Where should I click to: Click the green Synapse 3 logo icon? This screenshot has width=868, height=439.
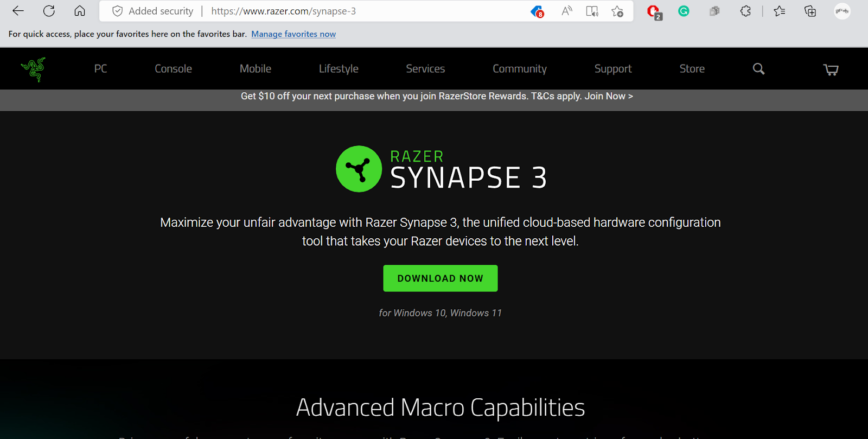click(359, 169)
